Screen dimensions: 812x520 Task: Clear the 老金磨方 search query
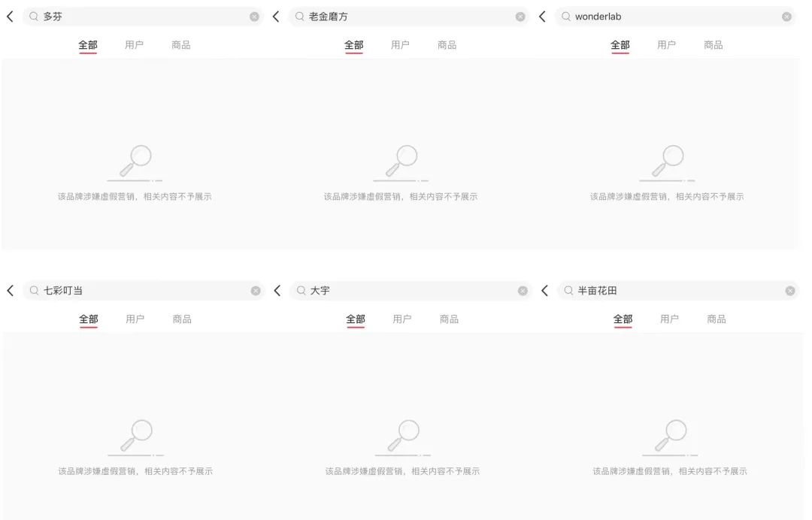tap(520, 17)
